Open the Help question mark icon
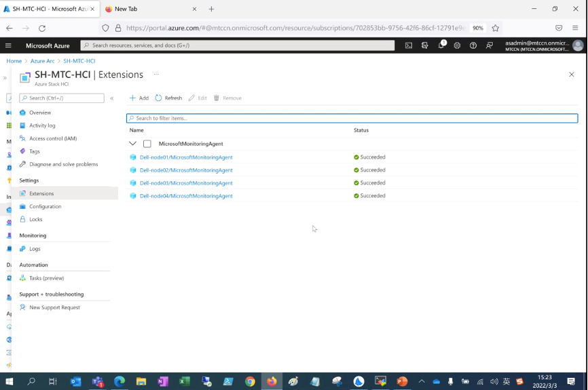The height and width of the screenshot is (390, 588). point(473,45)
